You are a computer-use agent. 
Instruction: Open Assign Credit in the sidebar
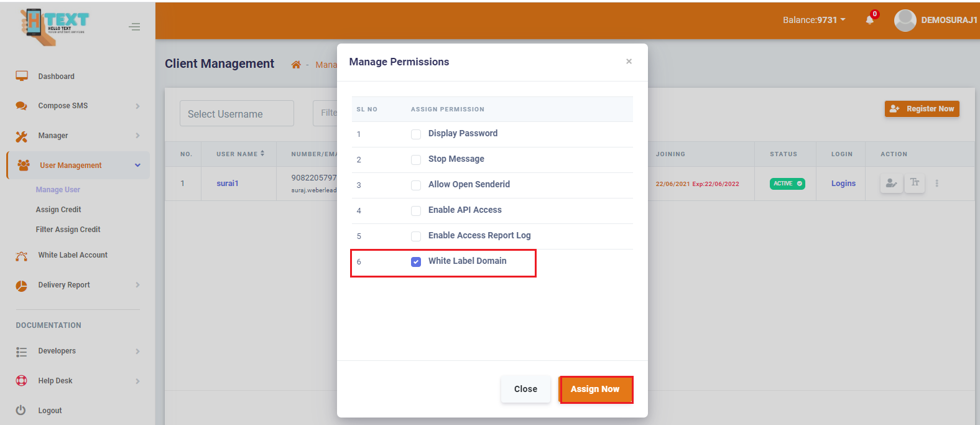click(x=58, y=210)
